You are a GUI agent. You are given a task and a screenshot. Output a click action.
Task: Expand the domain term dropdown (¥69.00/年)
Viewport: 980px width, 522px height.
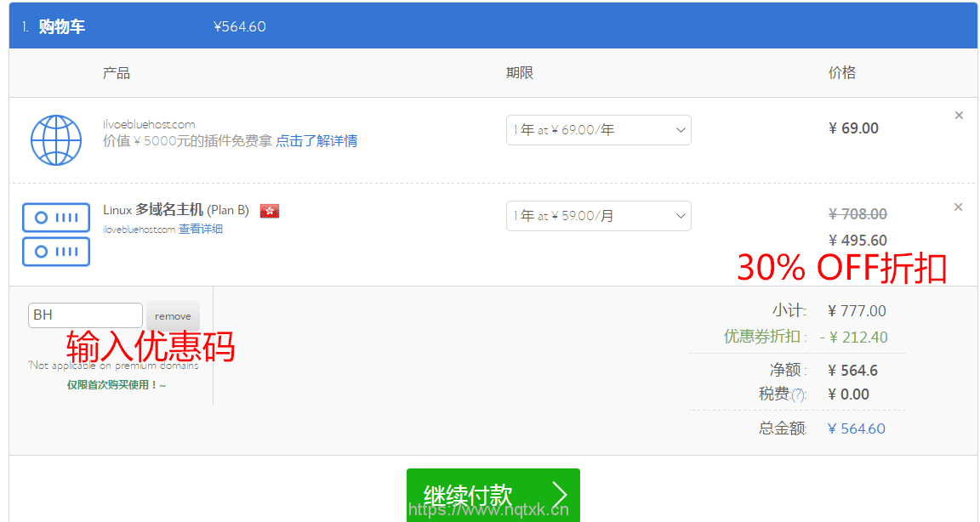(598, 130)
